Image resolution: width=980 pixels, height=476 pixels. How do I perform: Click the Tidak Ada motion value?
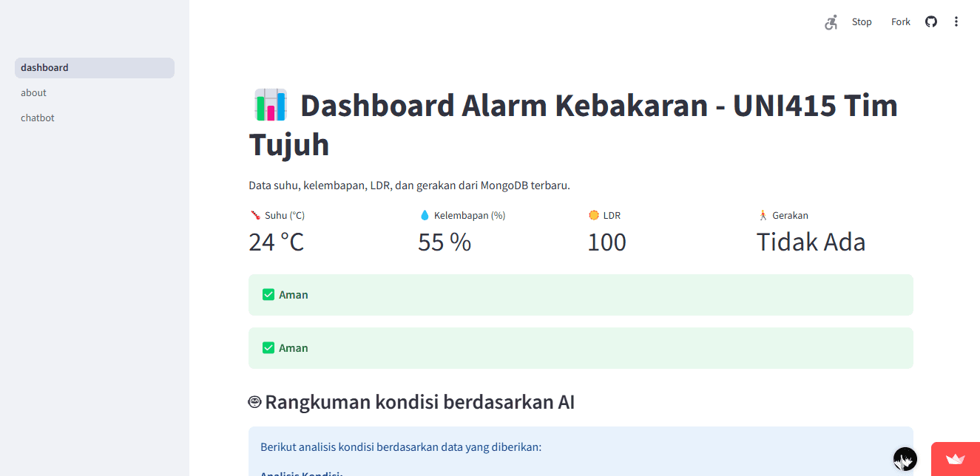coord(811,242)
